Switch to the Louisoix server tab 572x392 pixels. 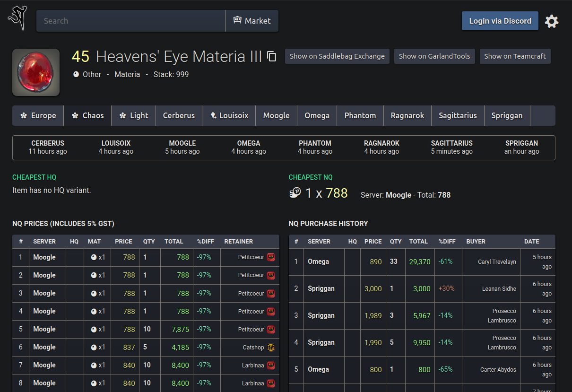pyautogui.click(x=229, y=115)
